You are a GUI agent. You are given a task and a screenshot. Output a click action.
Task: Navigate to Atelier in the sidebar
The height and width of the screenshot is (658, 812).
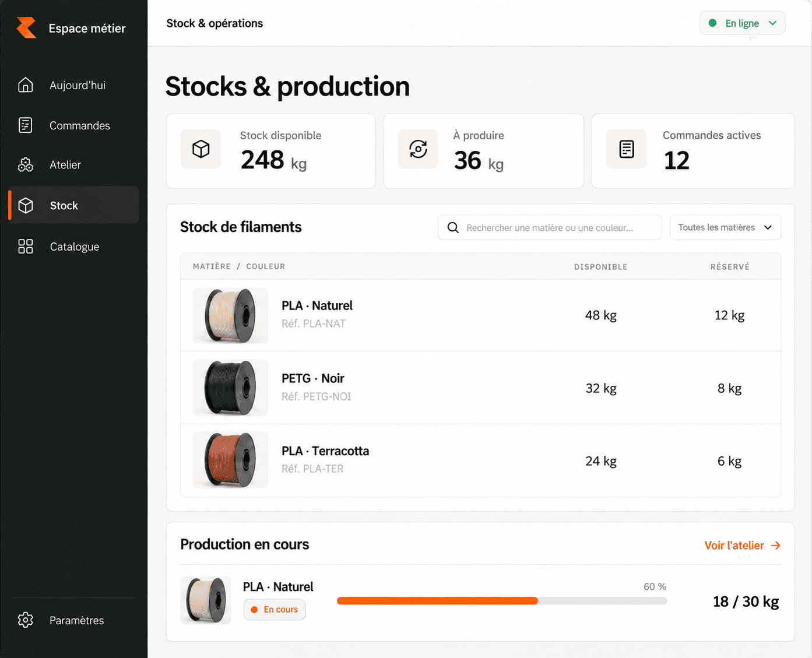[73, 165]
